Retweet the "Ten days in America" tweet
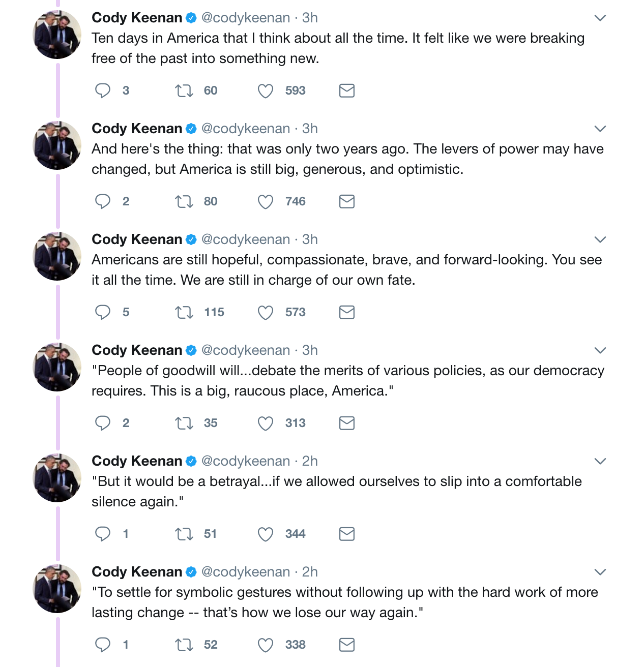The height and width of the screenshot is (667, 644). [184, 90]
